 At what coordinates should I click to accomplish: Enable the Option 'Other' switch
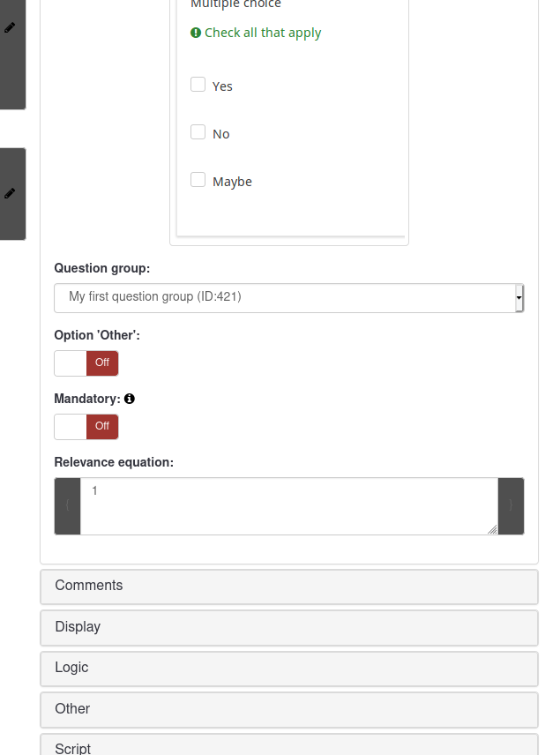coord(86,363)
